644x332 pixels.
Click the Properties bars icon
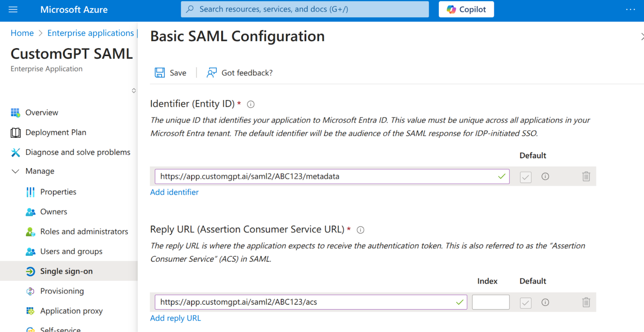pos(31,192)
